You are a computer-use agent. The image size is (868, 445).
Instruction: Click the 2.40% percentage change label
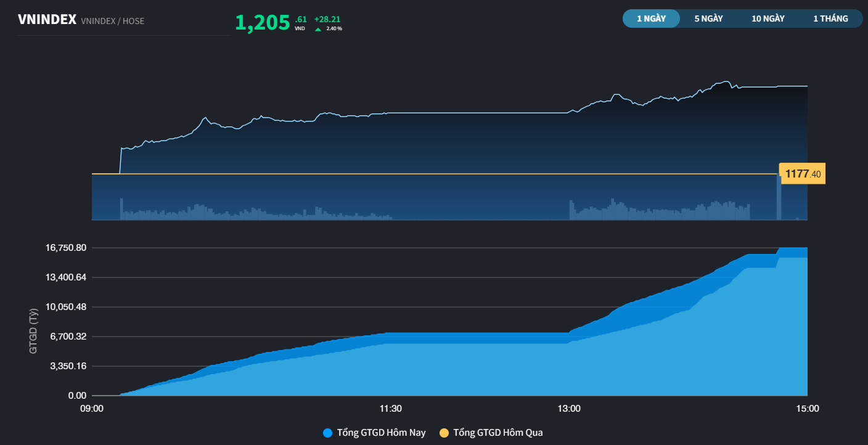click(x=335, y=28)
